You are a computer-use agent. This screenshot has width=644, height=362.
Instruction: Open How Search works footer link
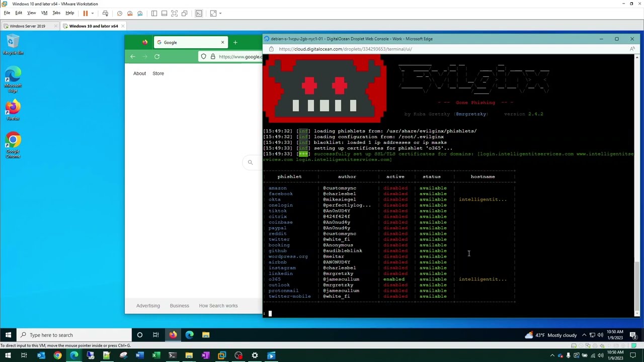click(x=218, y=306)
